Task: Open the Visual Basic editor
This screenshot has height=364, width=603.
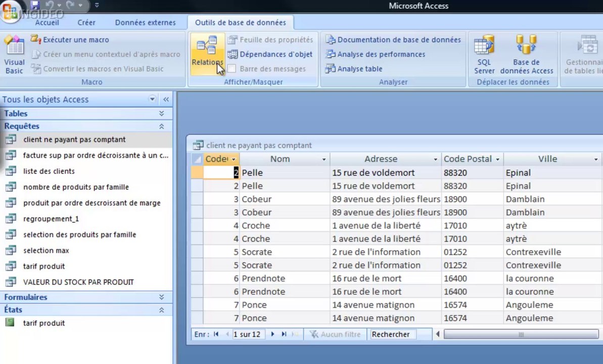Action: tap(14, 55)
